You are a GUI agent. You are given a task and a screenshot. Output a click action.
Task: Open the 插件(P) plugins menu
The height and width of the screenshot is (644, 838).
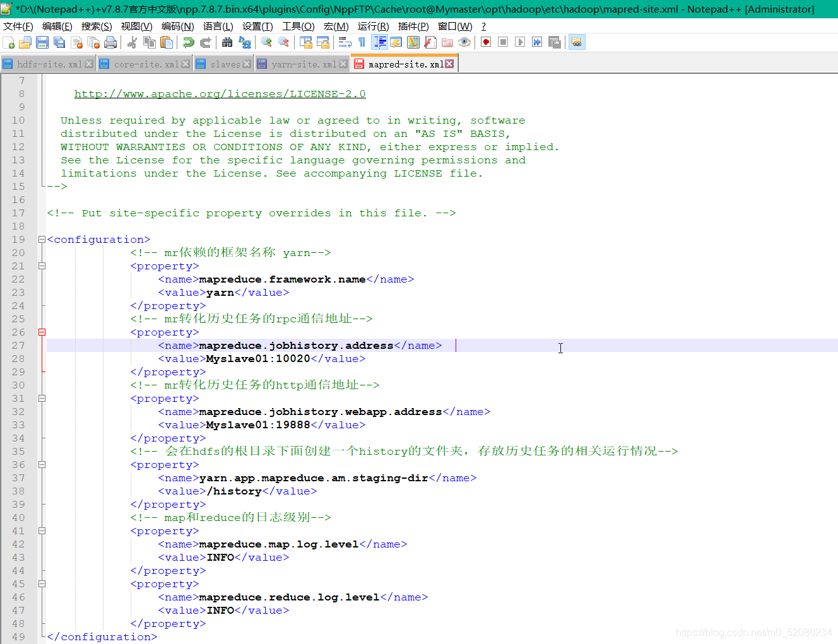pos(413,26)
